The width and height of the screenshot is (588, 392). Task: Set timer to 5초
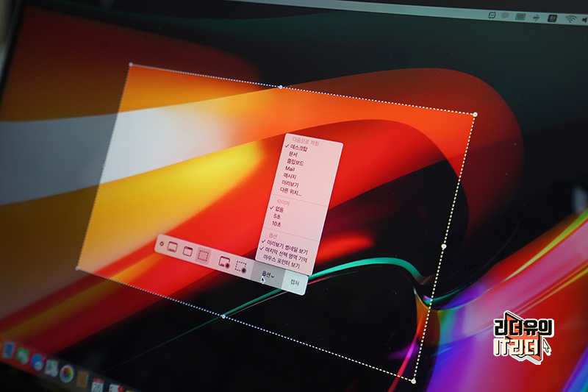click(277, 216)
